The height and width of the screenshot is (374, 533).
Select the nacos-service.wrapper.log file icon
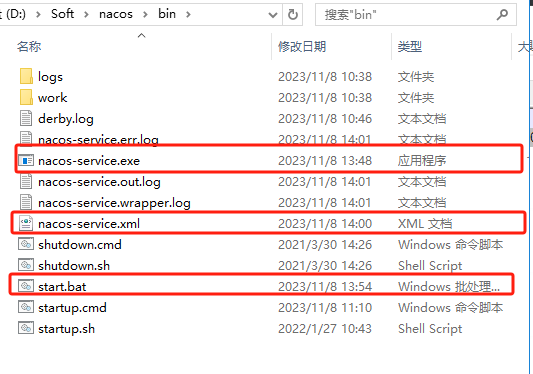click(x=26, y=202)
